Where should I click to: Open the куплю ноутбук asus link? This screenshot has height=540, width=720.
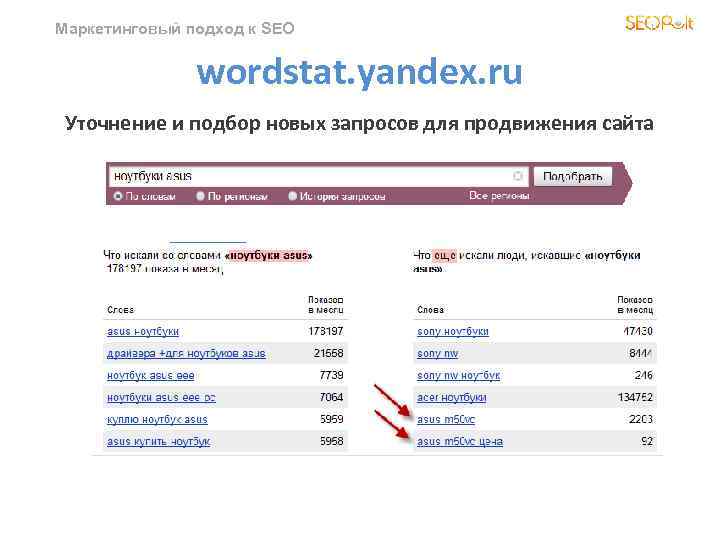(x=157, y=420)
